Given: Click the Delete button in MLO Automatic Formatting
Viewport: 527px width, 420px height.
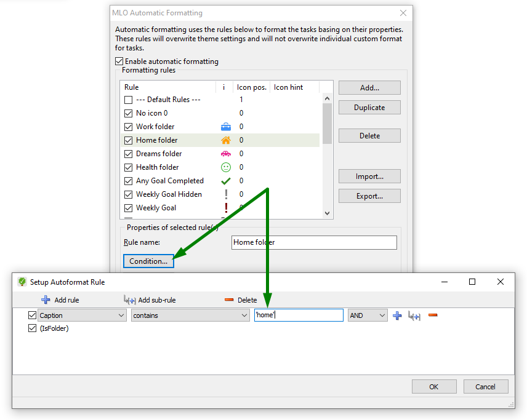Looking at the screenshot, I should click(369, 136).
